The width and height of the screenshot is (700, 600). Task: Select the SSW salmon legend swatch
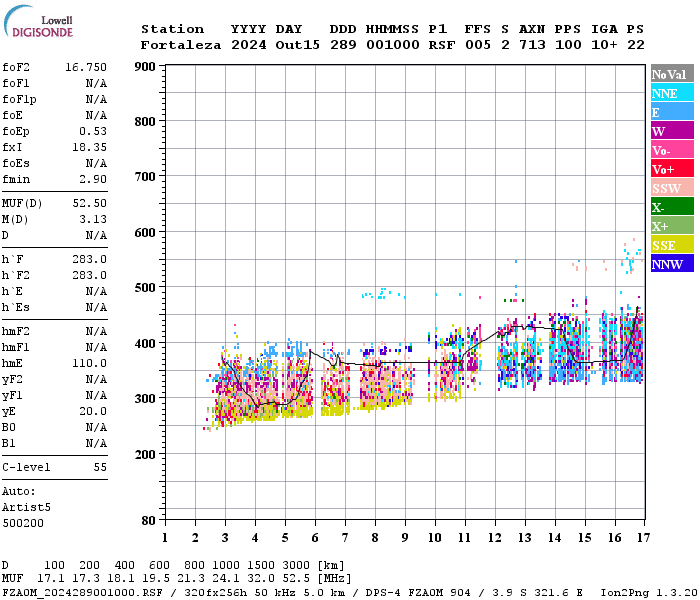click(672, 188)
